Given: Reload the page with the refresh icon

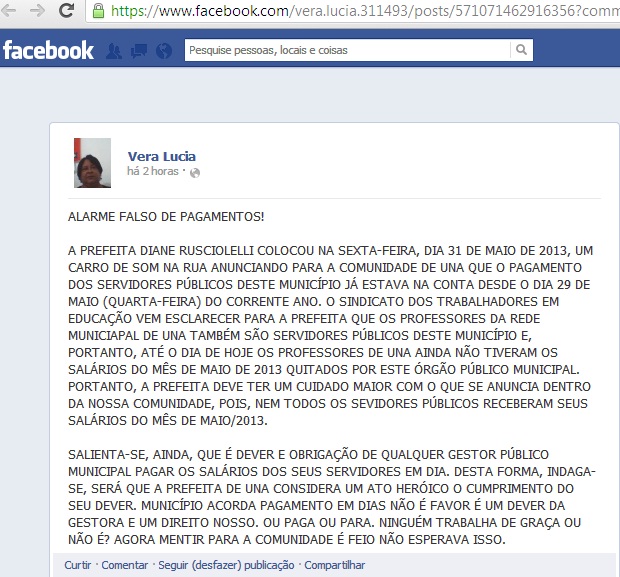Looking at the screenshot, I should (x=66, y=10).
